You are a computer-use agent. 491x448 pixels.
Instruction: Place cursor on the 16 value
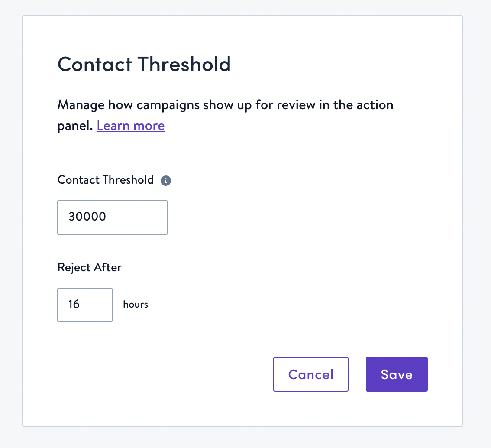click(x=74, y=305)
